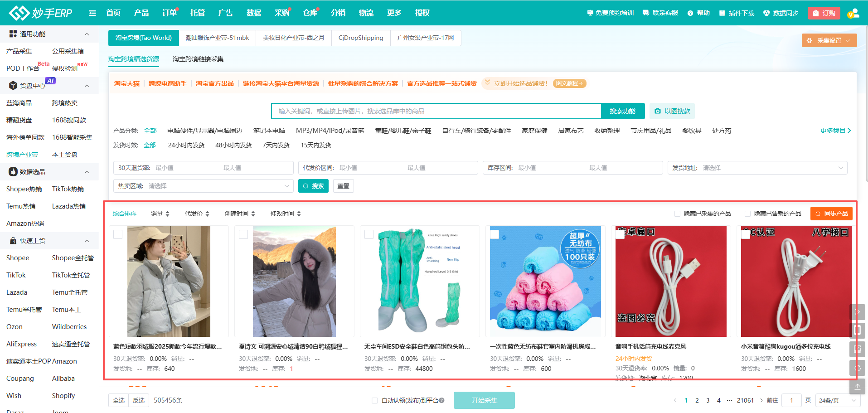Open the 订单 top menu
868x413 pixels.
click(170, 13)
